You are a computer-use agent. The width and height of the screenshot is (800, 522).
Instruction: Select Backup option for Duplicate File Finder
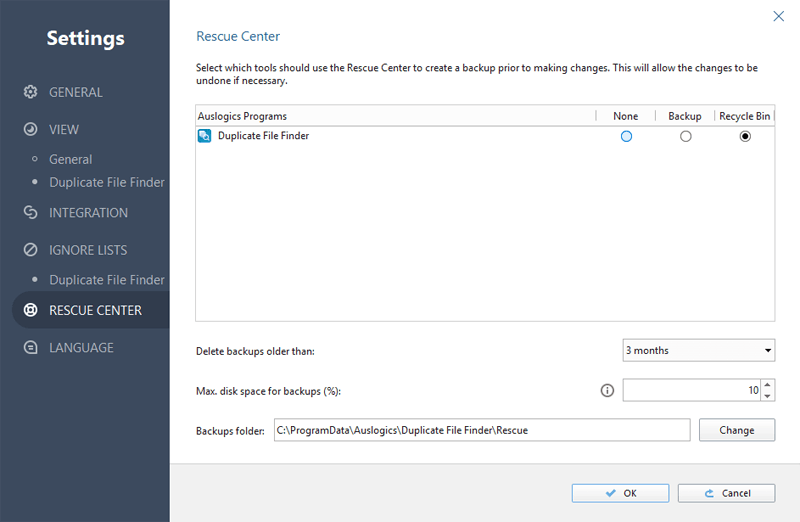click(686, 136)
